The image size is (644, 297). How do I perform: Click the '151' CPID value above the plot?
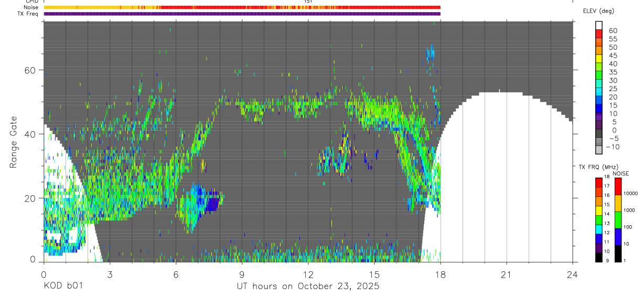click(x=308, y=2)
